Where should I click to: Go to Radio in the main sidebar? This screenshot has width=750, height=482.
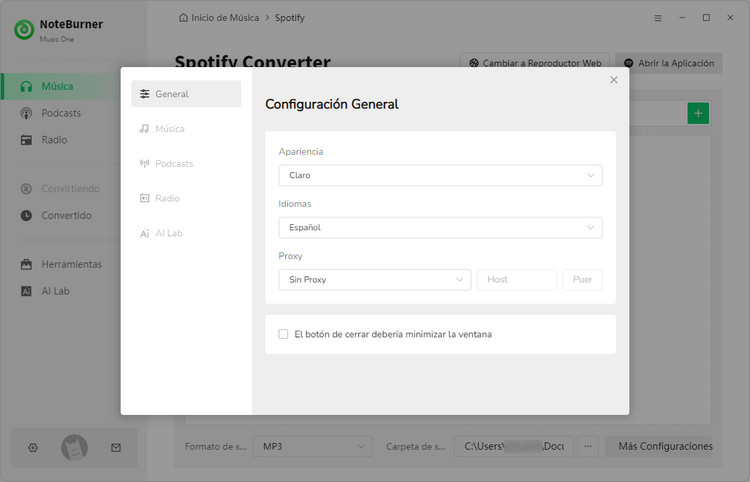click(54, 140)
